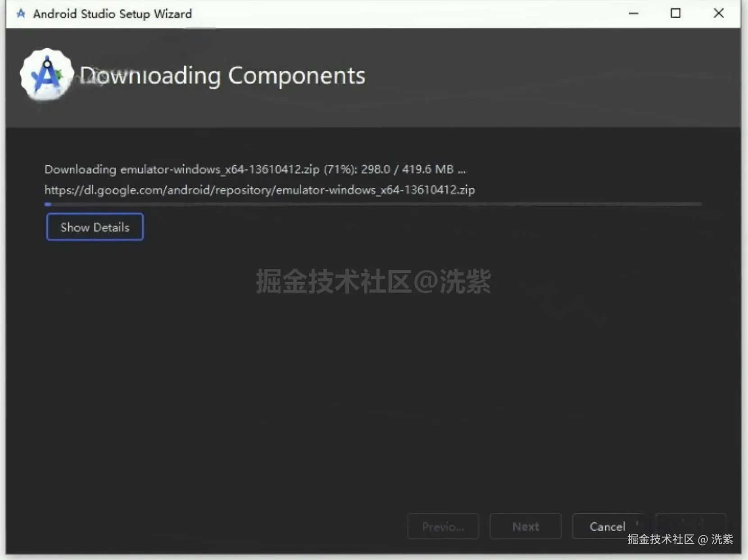
Task: Click the Show Details button
Action: point(95,227)
